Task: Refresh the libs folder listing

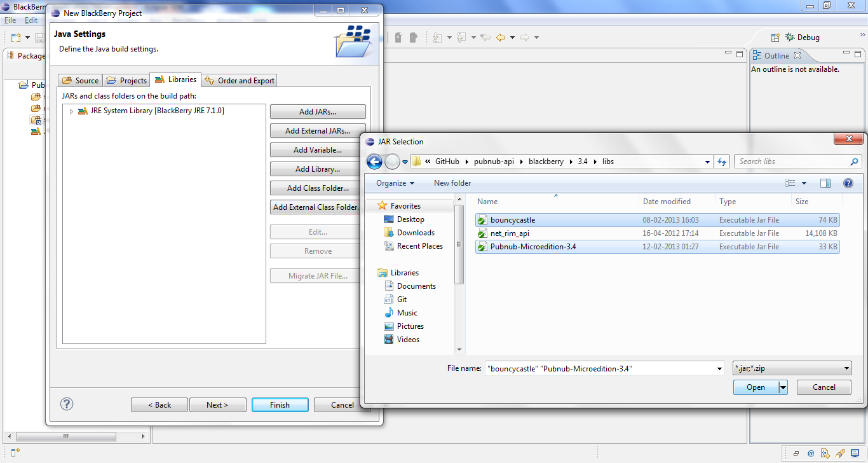Action: [722, 162]
